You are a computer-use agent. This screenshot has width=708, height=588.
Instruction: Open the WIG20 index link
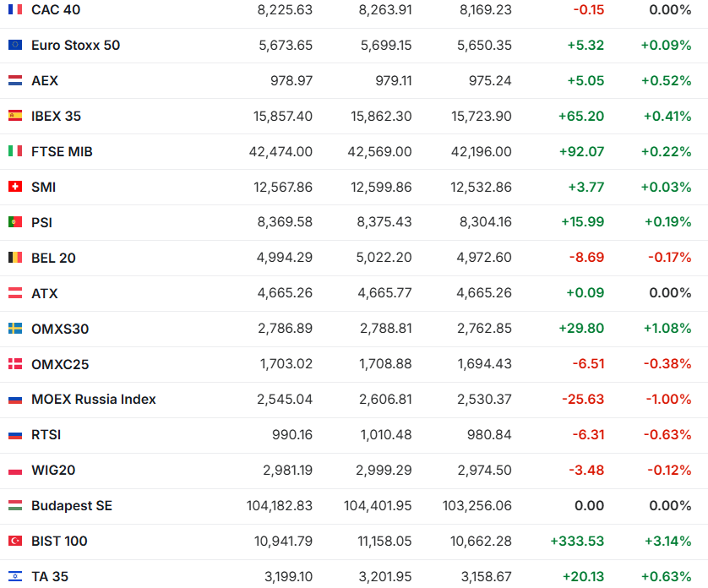[x=53, y=470]
